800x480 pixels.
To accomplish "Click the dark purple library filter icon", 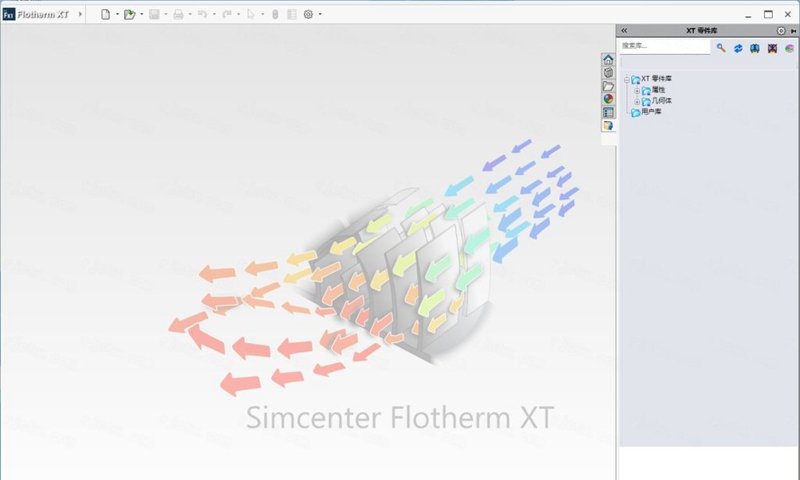I will coord(772,48).
